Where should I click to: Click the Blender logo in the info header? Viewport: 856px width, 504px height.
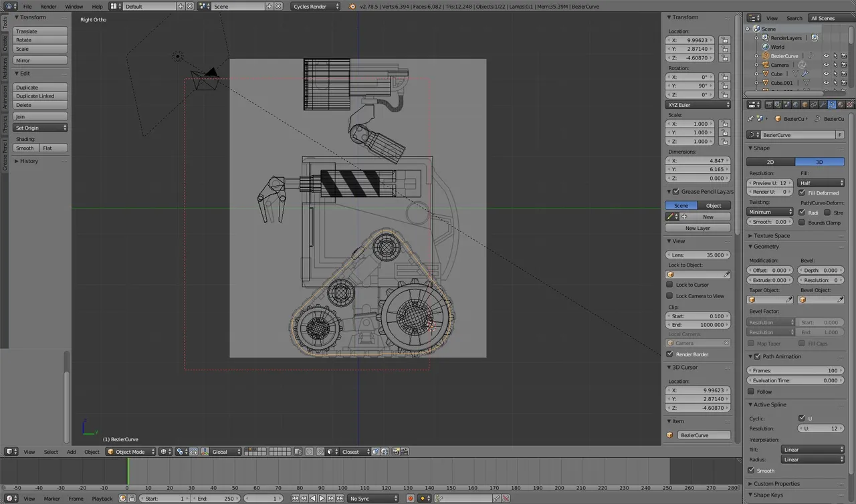click(x=353, y=6)
